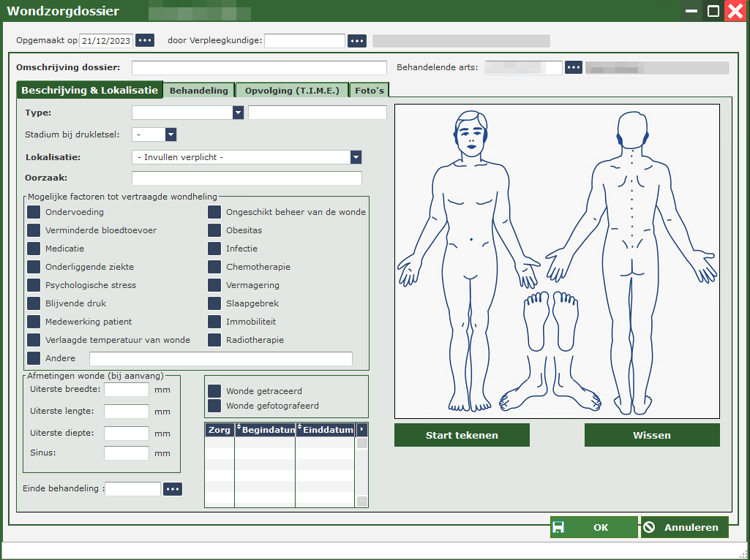Open the Opvolging (T.I.M.E.) tab
Screen dimensions: 750x560
click(x=292, y=91)
